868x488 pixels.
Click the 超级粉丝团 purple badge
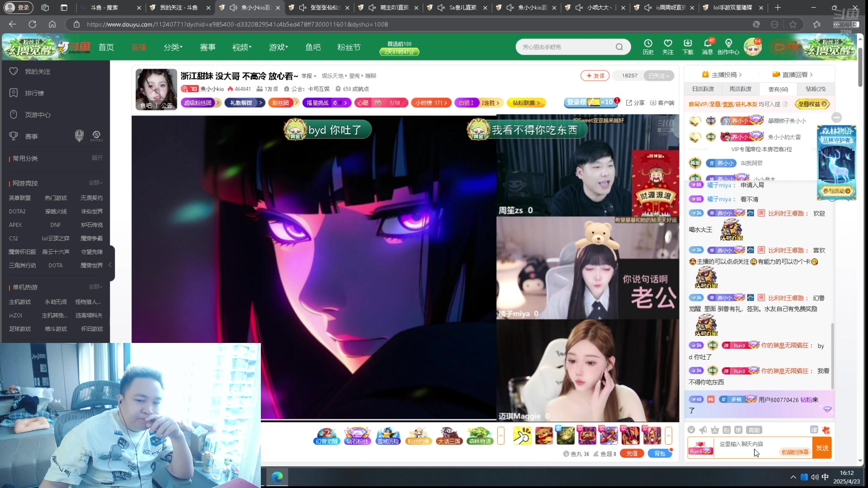[x=201, y=103]
